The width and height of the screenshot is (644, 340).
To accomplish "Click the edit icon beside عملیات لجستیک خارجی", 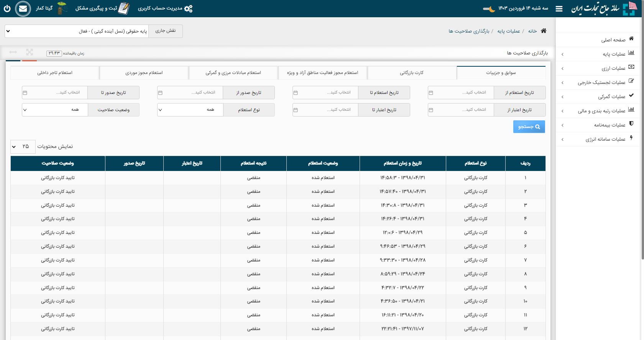I will [631, 81].
